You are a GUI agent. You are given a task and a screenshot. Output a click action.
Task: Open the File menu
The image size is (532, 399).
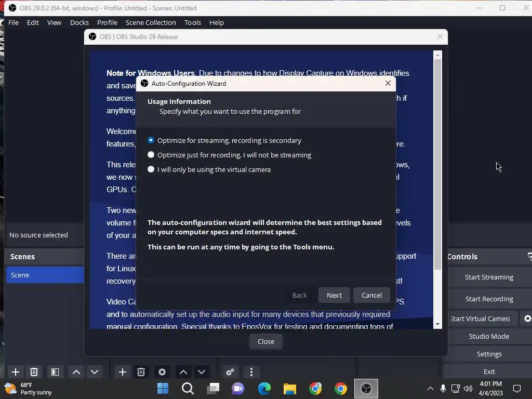coord(14,22)
